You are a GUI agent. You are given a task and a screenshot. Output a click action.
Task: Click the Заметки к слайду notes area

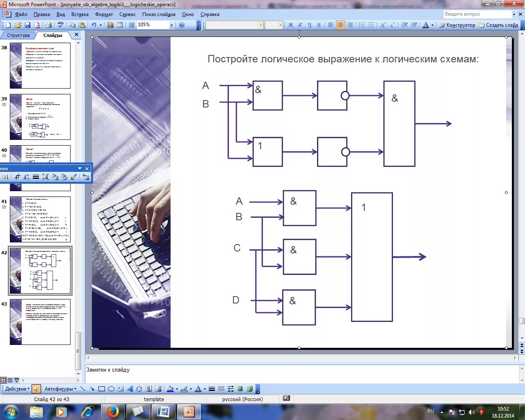coord(302,373)
